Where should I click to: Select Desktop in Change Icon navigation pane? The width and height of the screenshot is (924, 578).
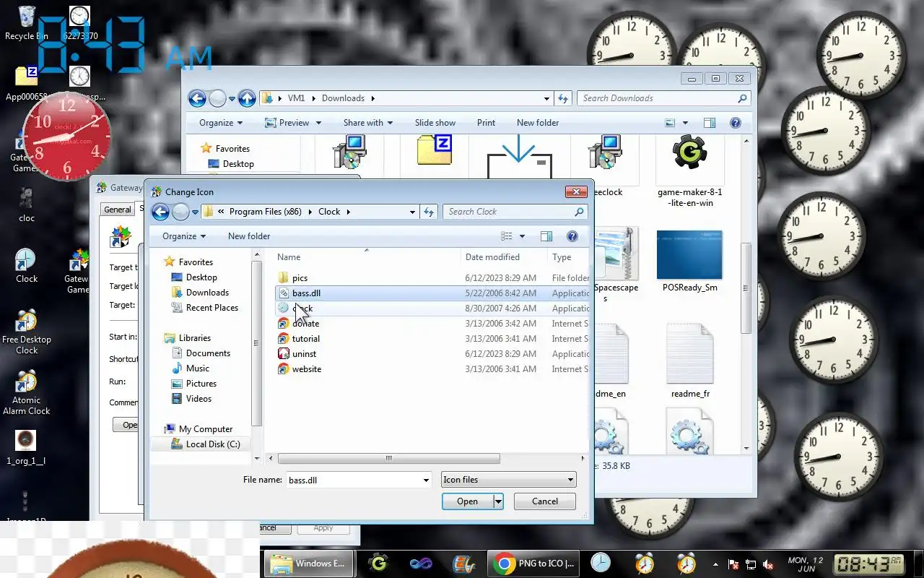[201, 277]
